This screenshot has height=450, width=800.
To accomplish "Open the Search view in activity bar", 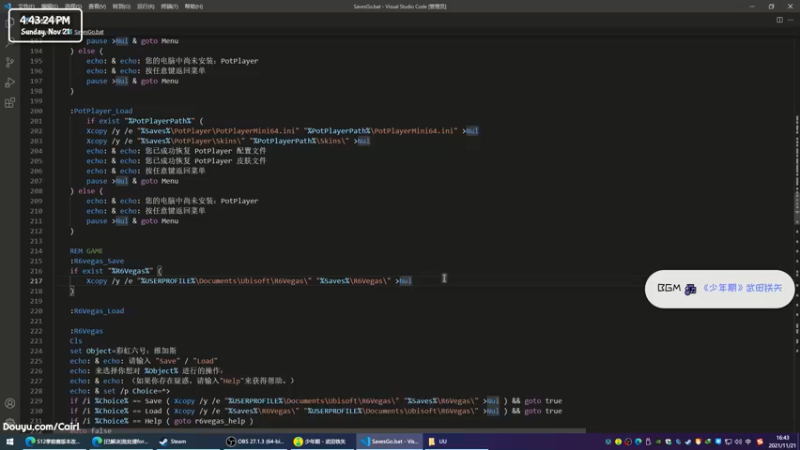I will 10,43.
